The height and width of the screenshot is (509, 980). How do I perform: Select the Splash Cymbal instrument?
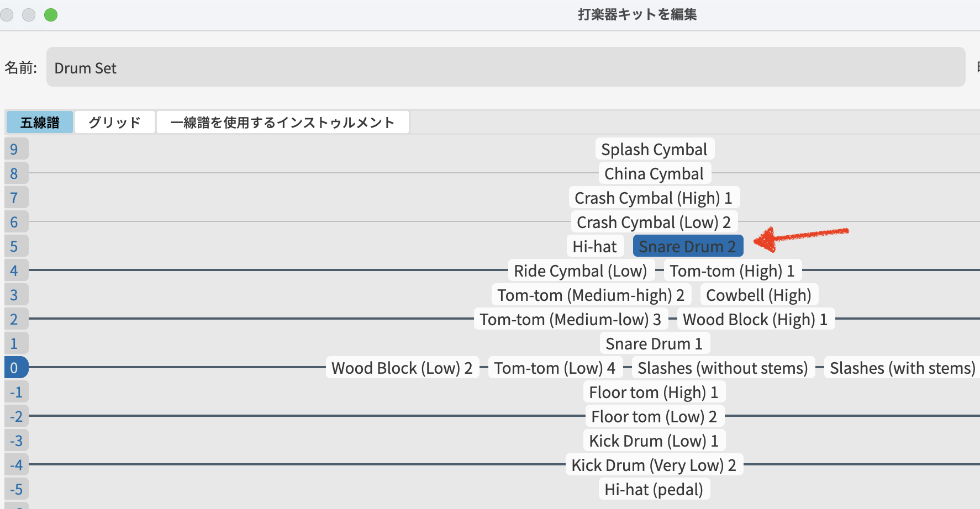click(x=654, y=149)
